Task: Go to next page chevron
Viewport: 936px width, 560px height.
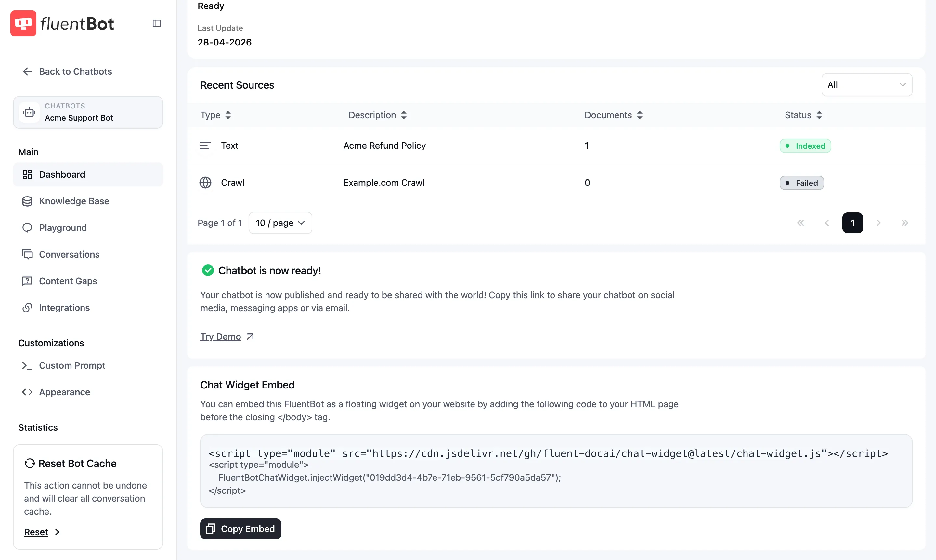Action: 878,223
